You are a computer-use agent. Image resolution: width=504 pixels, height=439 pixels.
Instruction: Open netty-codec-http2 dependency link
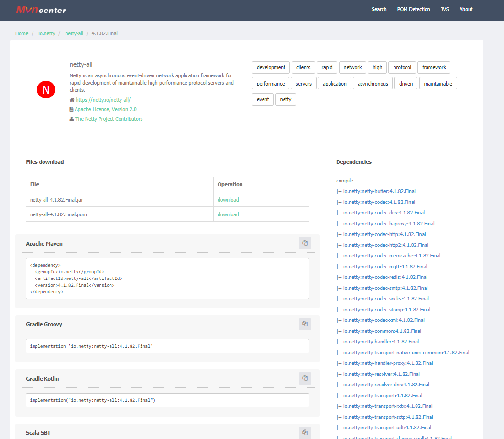[x=386, y=245]
